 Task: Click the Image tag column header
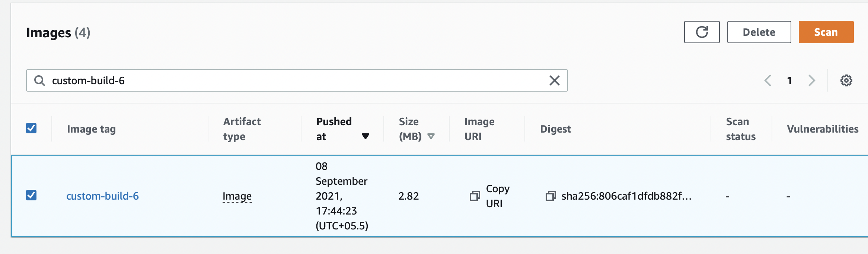click(x=91, y=129)
